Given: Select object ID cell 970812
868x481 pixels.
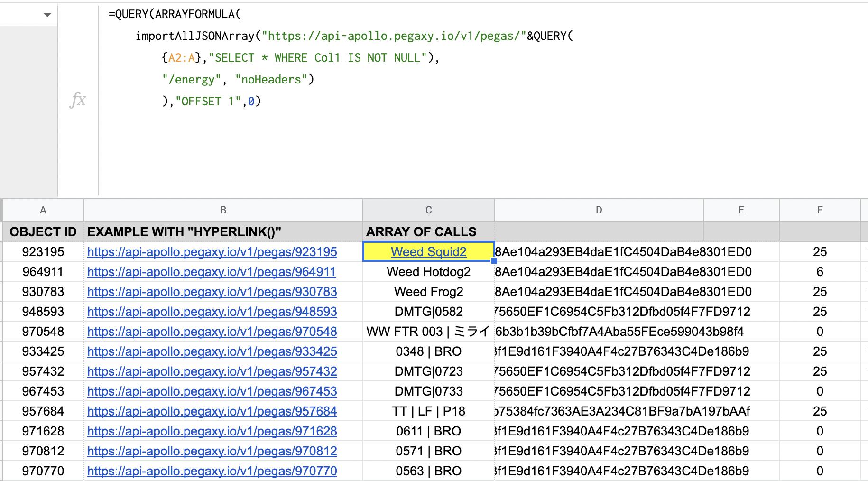Looking at the screenshot, I should pos(43,451).
